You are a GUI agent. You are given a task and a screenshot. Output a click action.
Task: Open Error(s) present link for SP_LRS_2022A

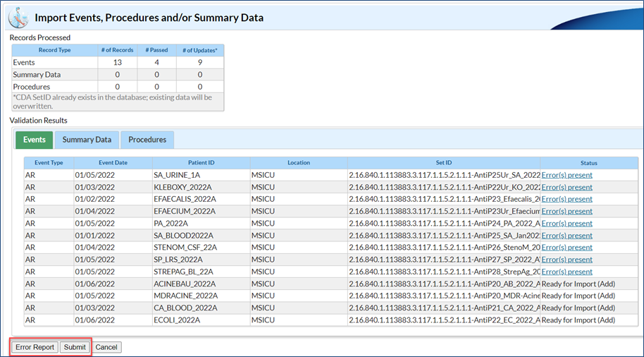(566, 260)
